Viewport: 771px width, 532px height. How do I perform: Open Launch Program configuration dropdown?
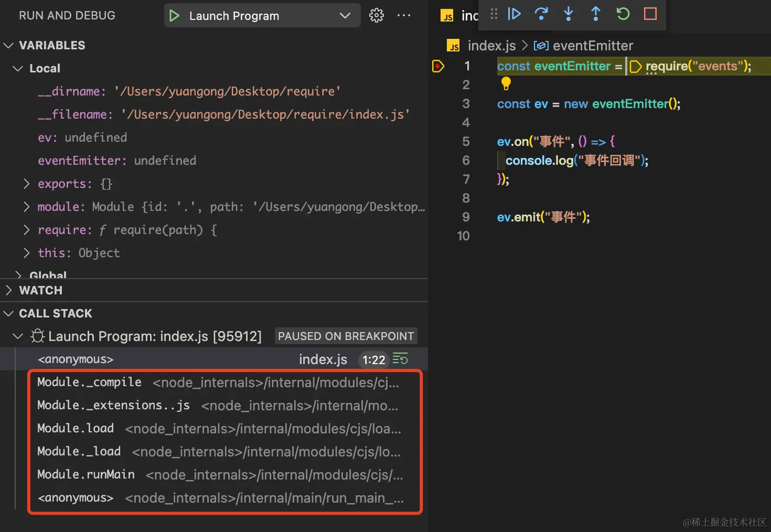(262, 16)
